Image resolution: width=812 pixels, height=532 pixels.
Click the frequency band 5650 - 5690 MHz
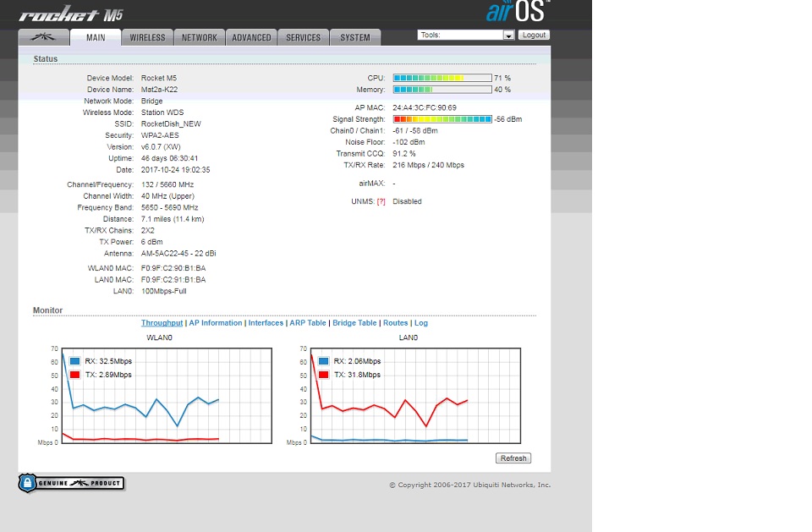coord(169,208)
